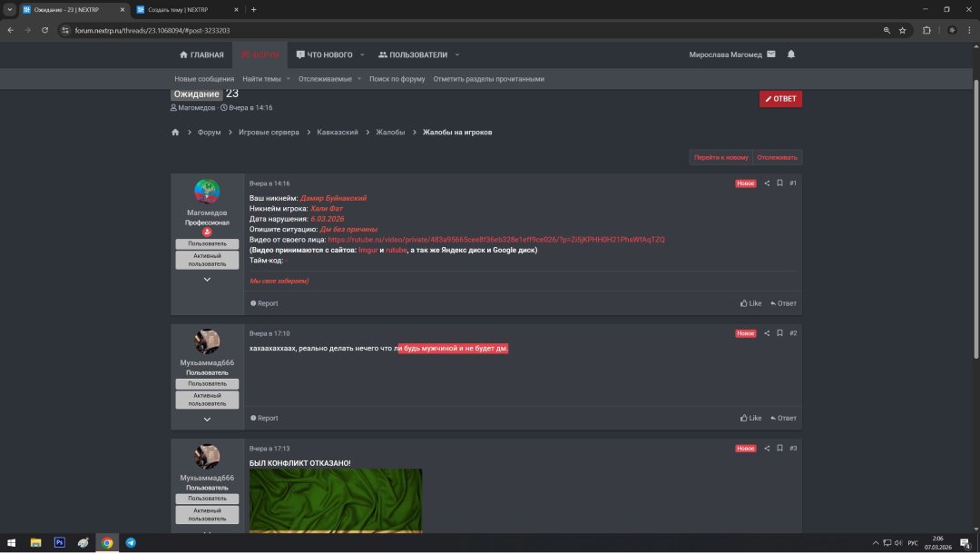Click the share icon on post #3
The height and width of the screenshot is (554, 980).
tap(767, 449)
